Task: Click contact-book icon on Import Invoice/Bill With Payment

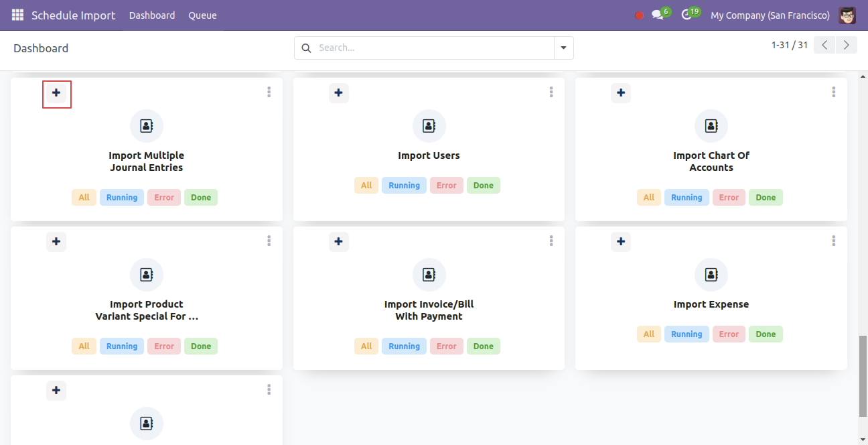Action: pos(429,275)
